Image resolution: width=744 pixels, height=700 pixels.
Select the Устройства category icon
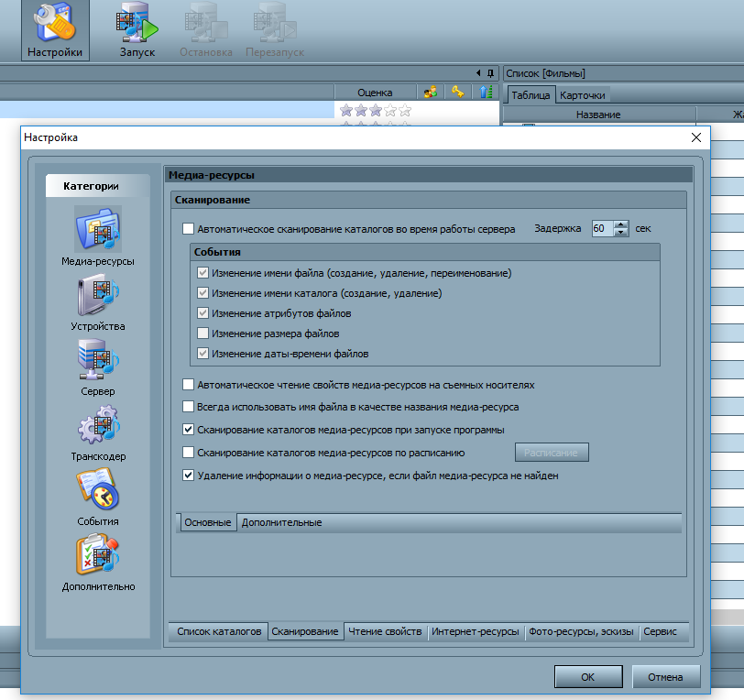pyautogui.click(x=97, y=295)
